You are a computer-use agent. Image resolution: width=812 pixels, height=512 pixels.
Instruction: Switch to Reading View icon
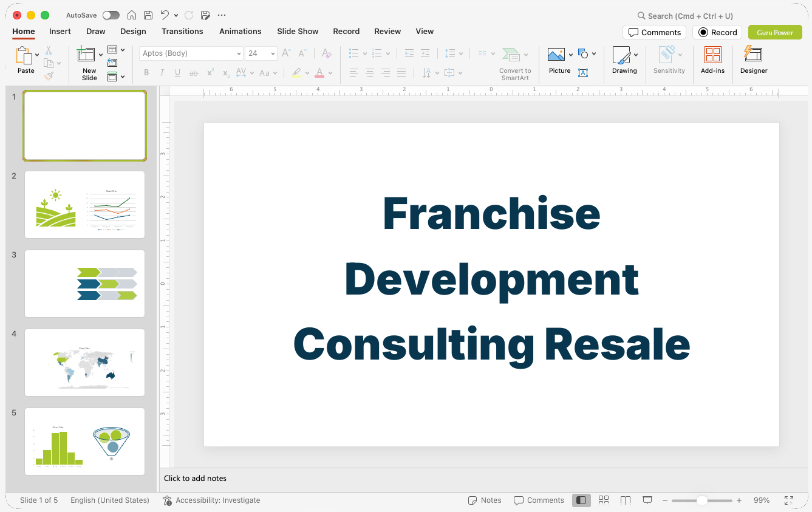point(626,500)
